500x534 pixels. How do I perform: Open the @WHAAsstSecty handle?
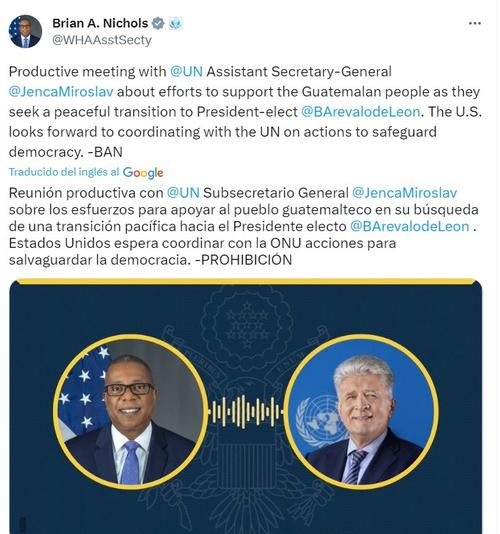pos(102,40)
